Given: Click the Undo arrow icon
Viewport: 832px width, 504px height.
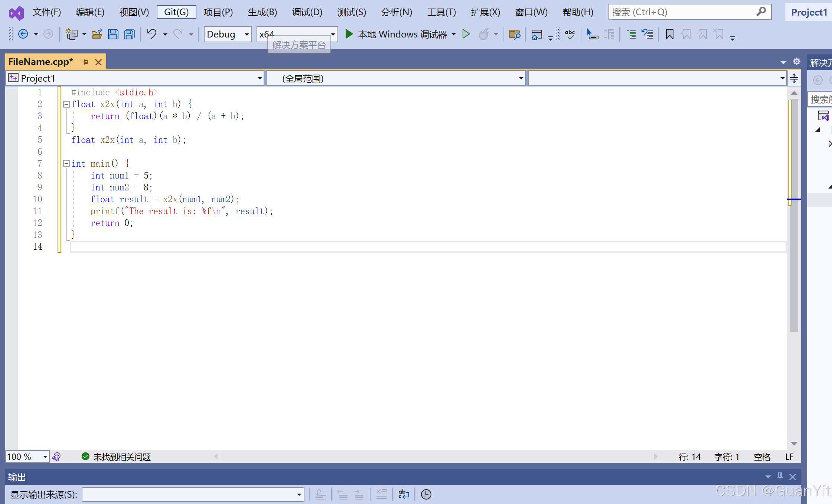Looking at the screenshot, I should pos(151,34).
